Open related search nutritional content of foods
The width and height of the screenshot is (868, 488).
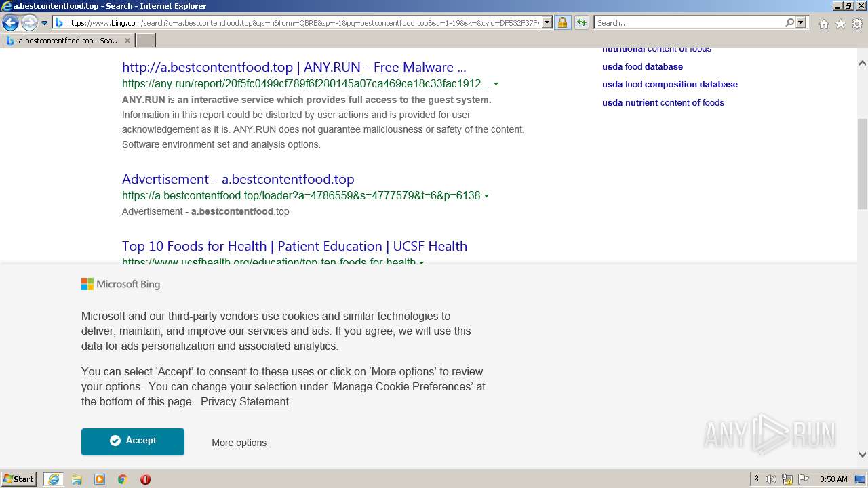pos(656,49)
